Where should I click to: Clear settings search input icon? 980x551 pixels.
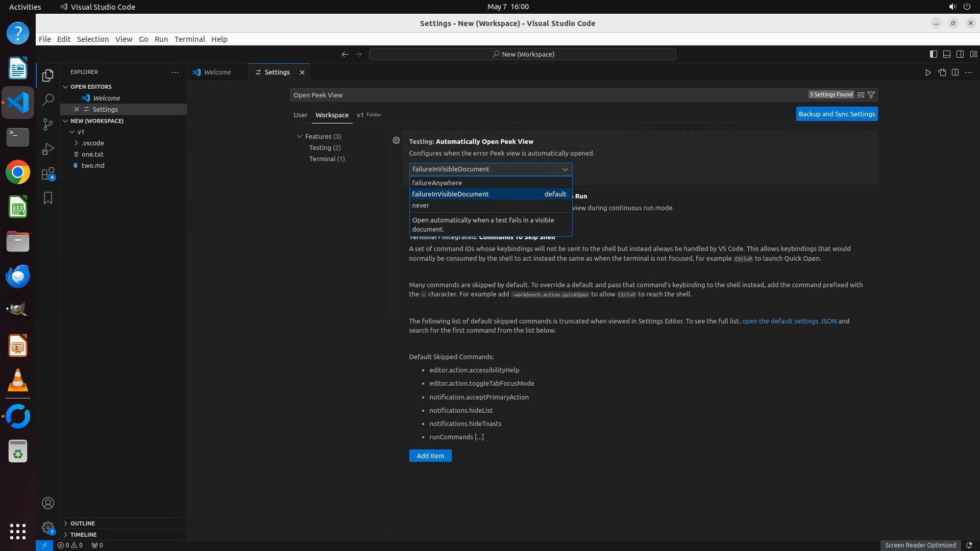coord(861,95)
